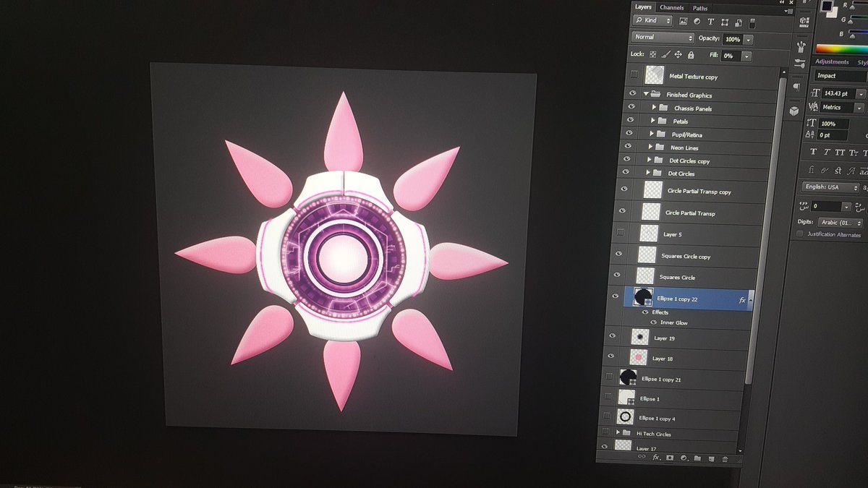Apply Small Caps text style
The width and height of the screenshot is (868, 488).
point(854,152)
